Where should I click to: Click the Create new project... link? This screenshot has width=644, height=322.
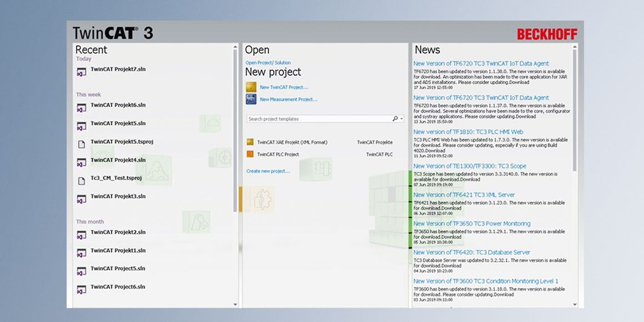[x=268, y=171]
